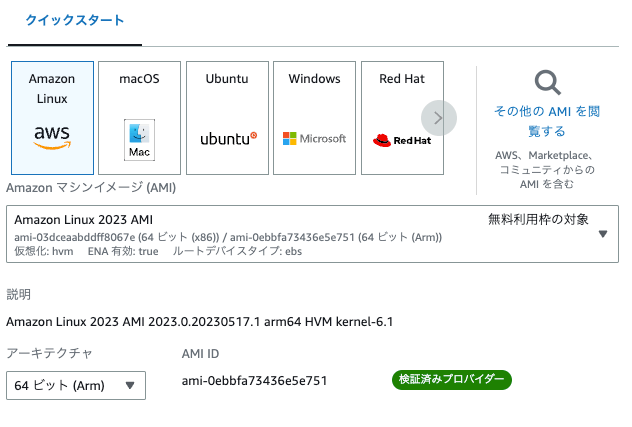Screen dimensions: 632x427
Task: Click the Mac Finder icon
Action: tap(139, 140)
